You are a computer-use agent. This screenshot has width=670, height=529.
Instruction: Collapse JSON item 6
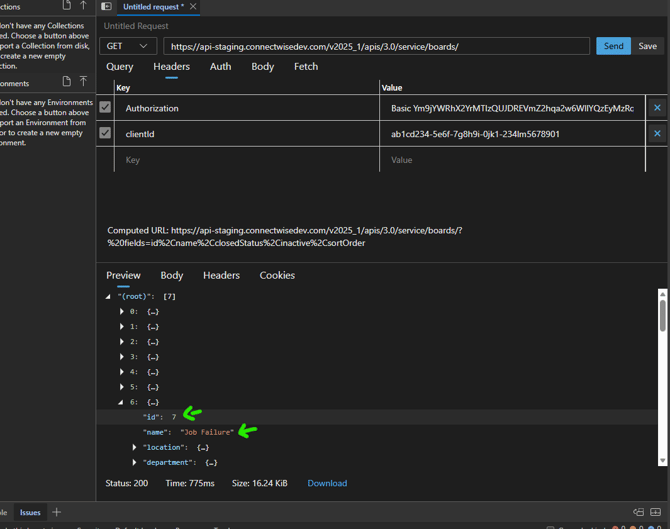click(x=121, y=402)
